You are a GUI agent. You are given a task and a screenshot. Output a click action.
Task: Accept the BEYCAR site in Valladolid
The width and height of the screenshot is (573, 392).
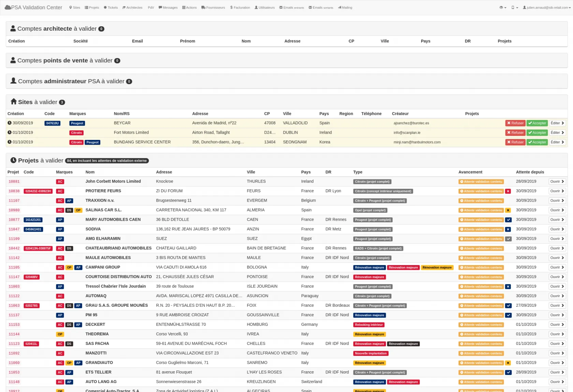point(537,123)
